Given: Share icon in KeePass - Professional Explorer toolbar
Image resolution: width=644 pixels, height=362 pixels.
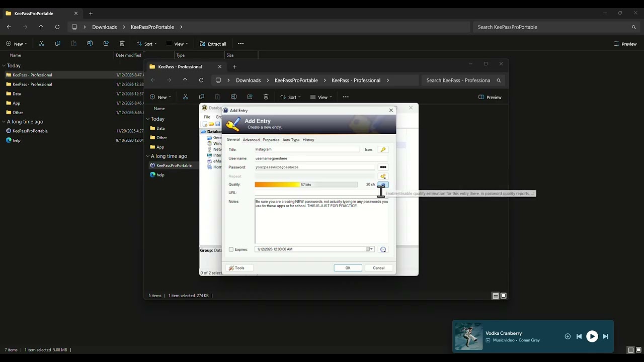Looking at the screenshot, I should point(250,97).
